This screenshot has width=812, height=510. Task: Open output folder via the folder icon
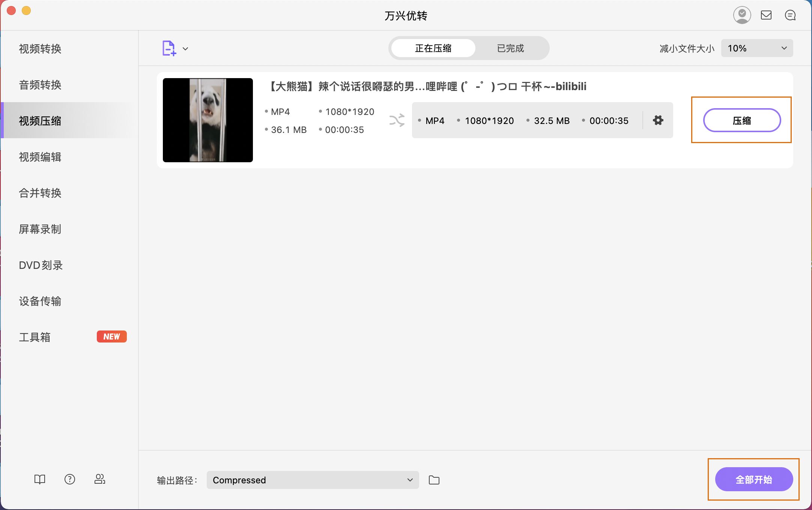coord(434,480)
